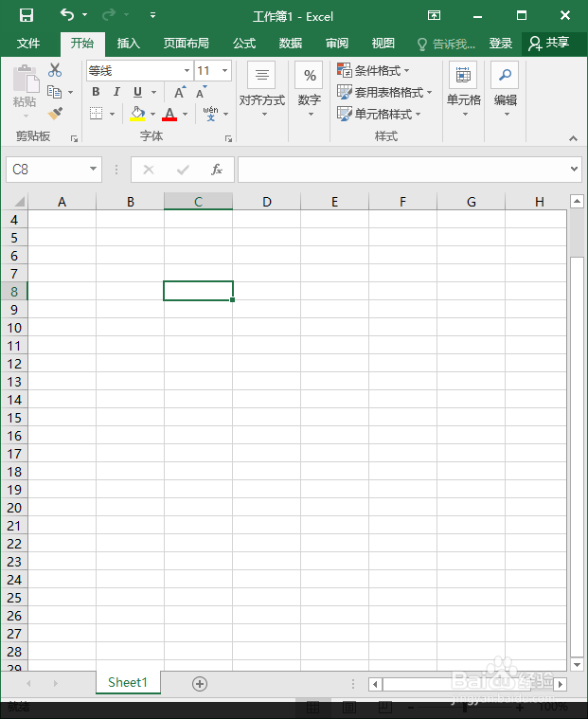Expand underline style options arrow
588x719 pixels.
pos(154,93)
